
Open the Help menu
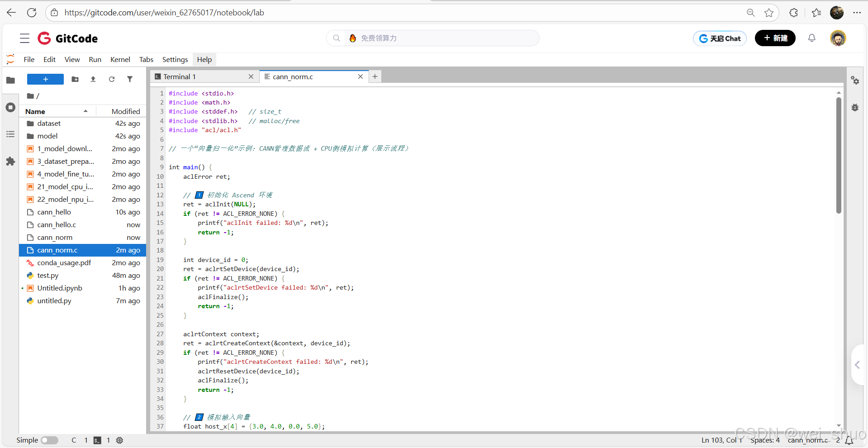point(204,59)
